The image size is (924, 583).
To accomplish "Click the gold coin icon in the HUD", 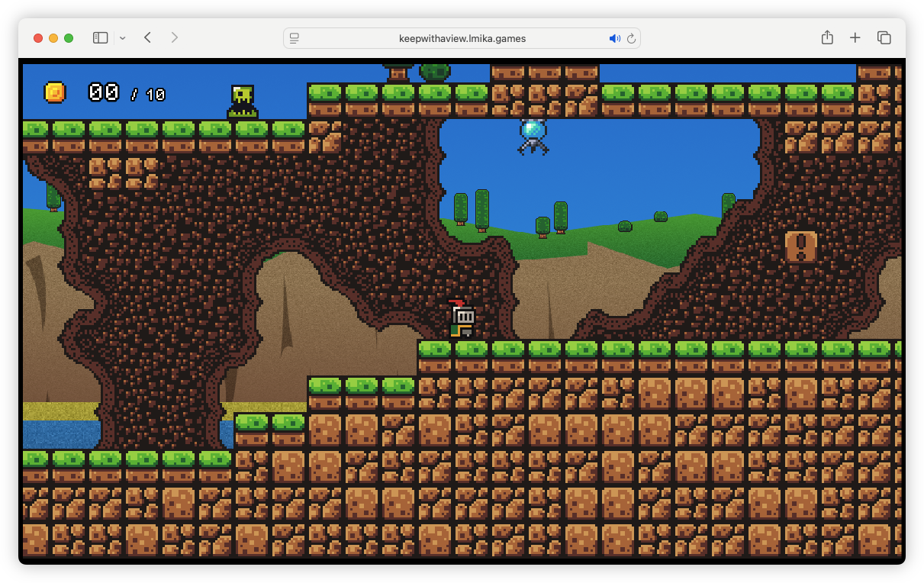I will (55, 92).
